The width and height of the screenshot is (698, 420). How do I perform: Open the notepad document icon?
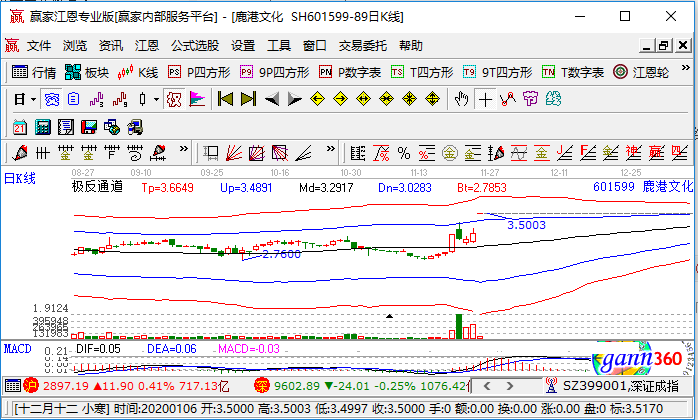pos(66,128)
